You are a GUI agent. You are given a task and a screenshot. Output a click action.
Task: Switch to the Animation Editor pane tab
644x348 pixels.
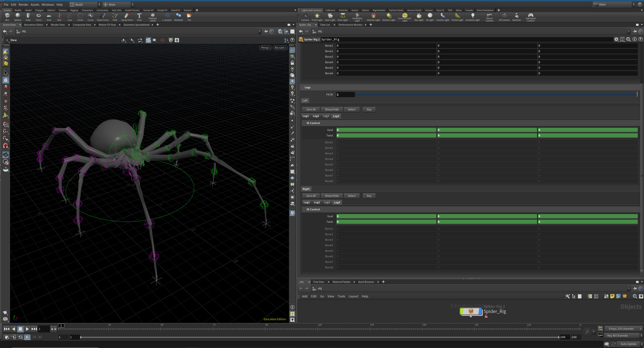[34, 24]
